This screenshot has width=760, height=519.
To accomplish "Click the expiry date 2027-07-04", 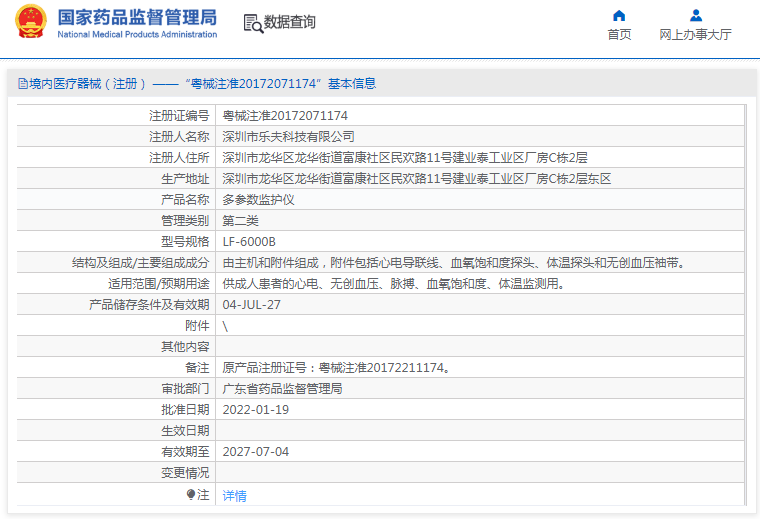I will tap(255, 452).
